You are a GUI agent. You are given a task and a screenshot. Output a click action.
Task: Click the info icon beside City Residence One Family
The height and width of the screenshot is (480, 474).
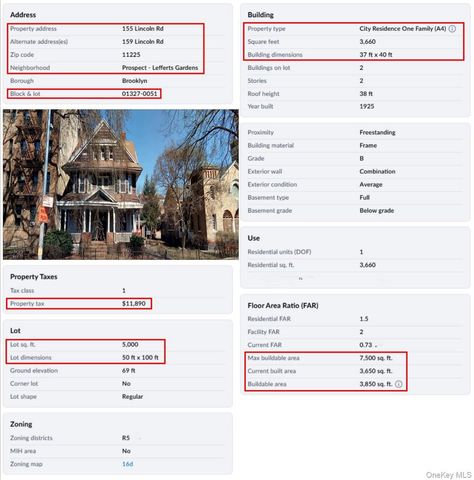point(452,29)
